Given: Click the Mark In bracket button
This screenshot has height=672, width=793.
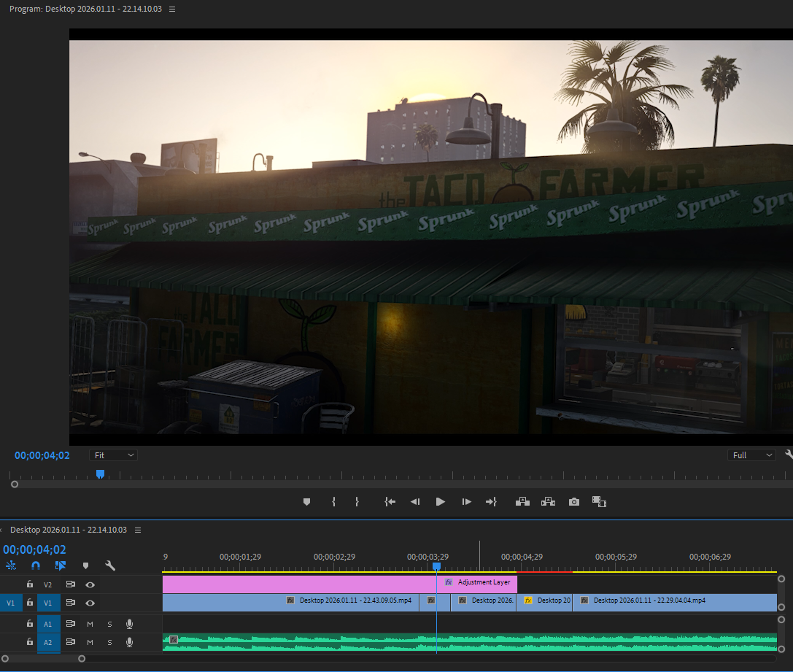Looking at the screenshot, I should pyautogui.click(x=334, y=501).
